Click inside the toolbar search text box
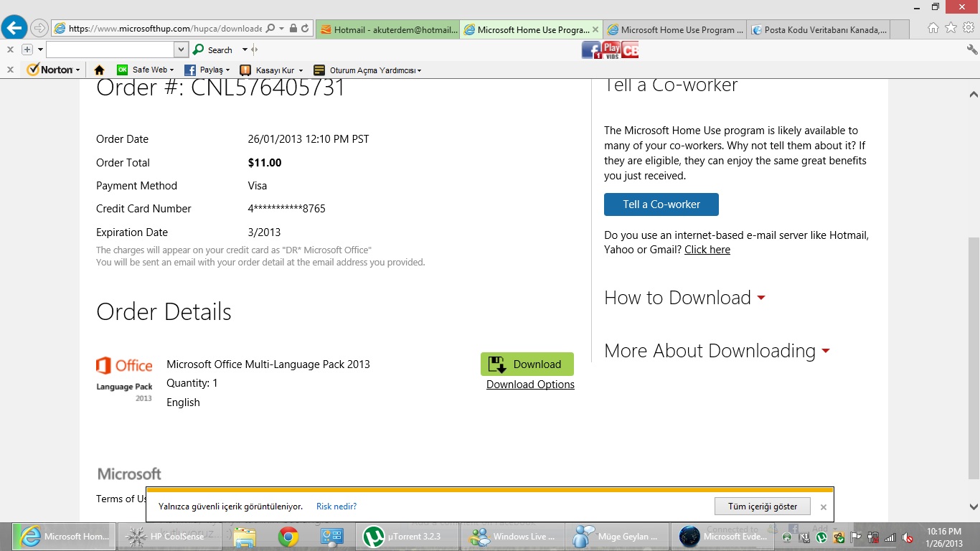 [110, 50]
